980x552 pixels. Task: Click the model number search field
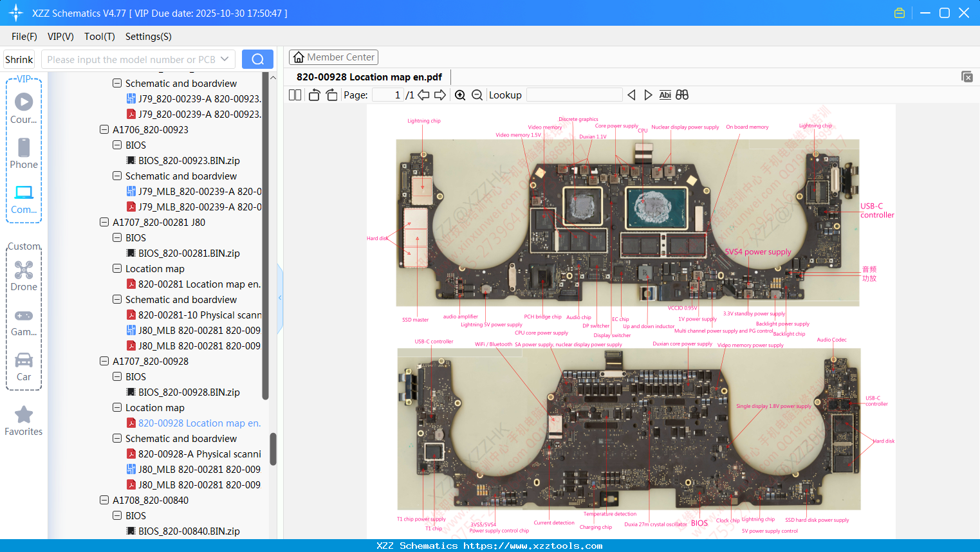coord(131,59)
